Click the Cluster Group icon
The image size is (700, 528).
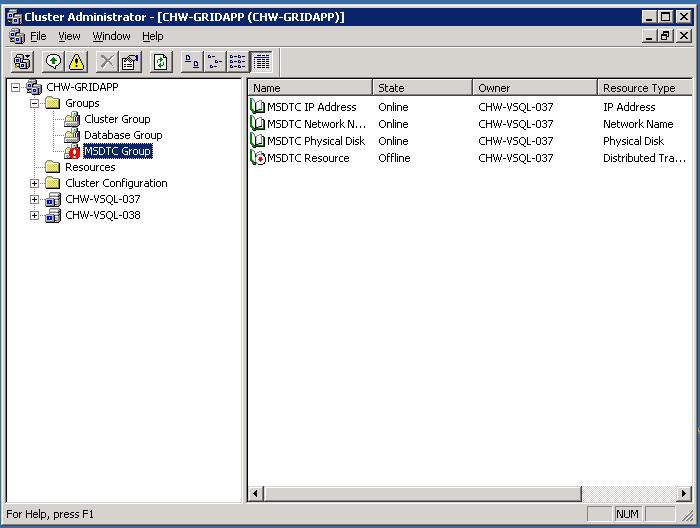point(72,119)
